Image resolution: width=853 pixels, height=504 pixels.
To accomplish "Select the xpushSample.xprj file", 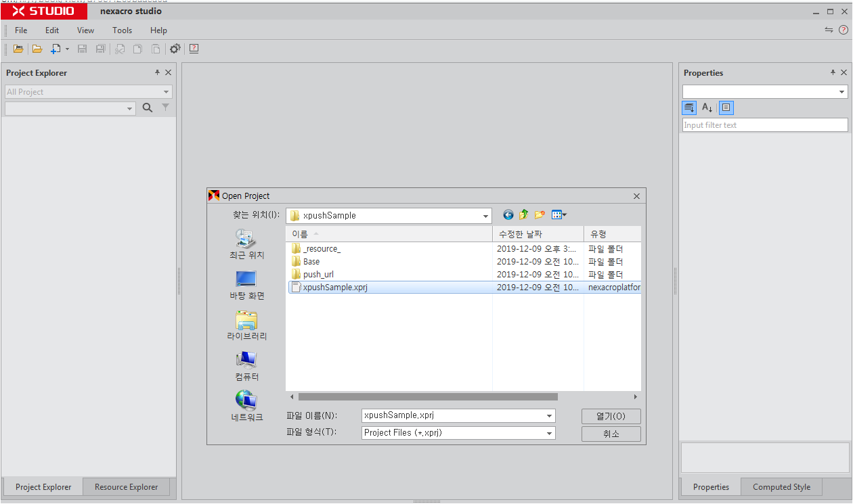I will coord(464,288).
